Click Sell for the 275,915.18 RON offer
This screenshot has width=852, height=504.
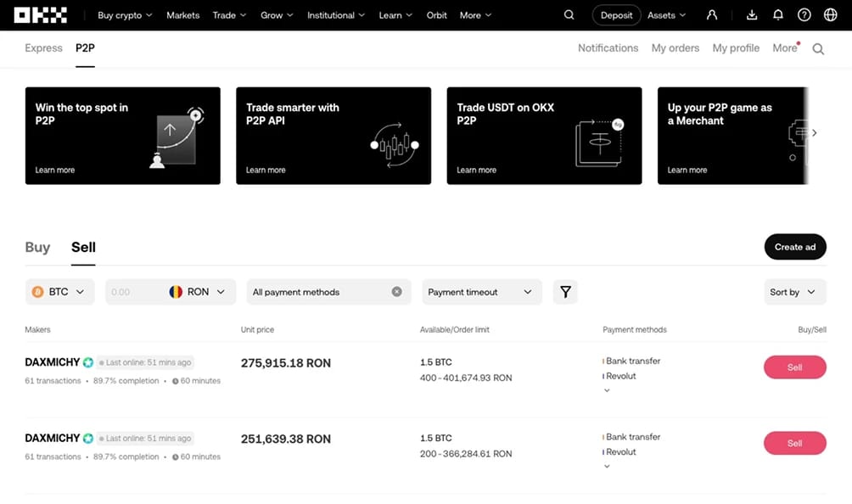(795, 367)
